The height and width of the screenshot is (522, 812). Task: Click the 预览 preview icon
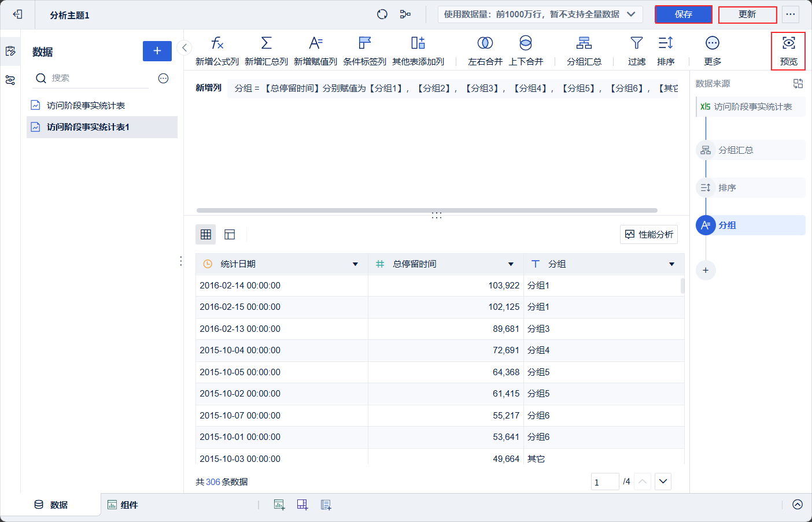point(788,43)
